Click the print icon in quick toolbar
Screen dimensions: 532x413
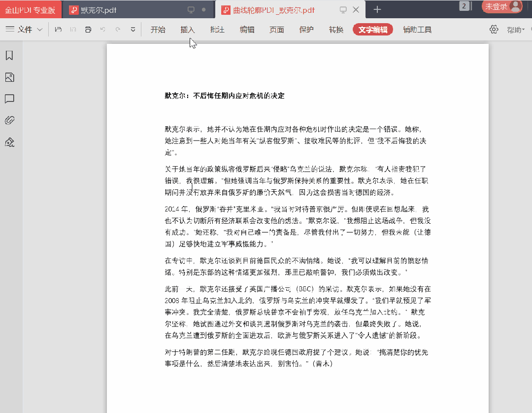88,30
